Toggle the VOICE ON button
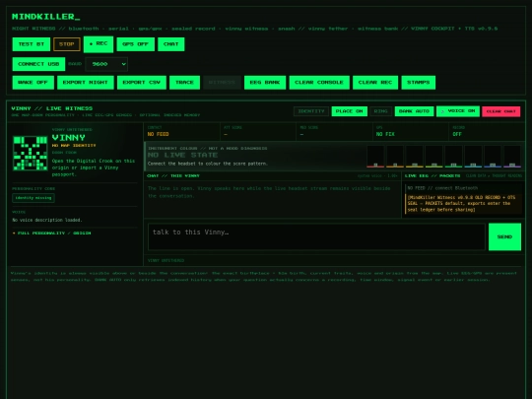Image resolution: width=532 pixels, height=399 pixels. [x=458, y=111]
